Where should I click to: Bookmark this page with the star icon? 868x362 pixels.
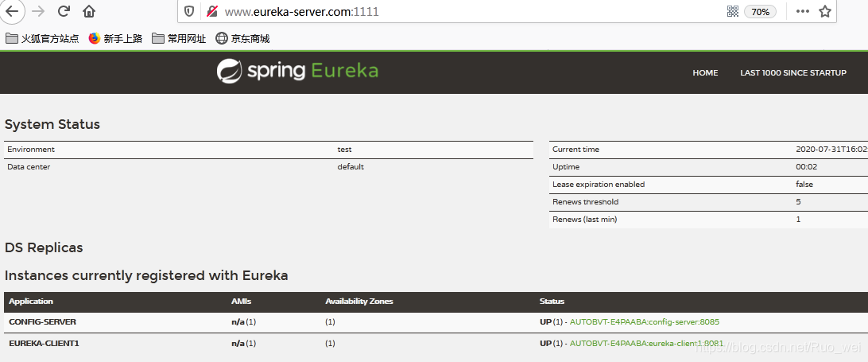coord(825,11)
